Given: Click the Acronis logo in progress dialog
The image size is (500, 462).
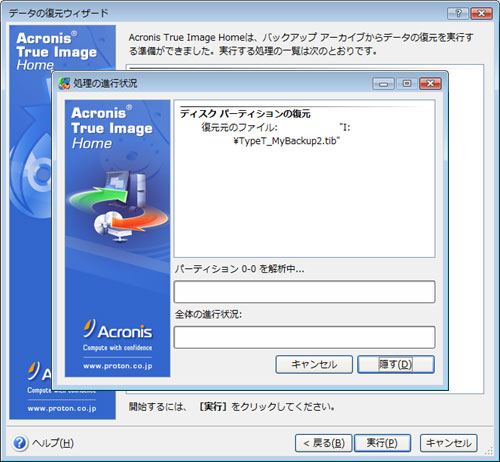Looking at the screenshot, I should (x=118, y=331).
